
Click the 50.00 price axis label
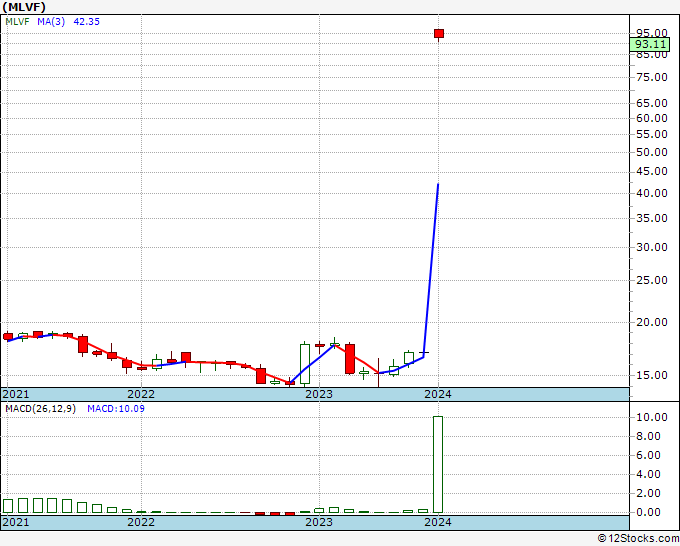[x=652, y=152]
